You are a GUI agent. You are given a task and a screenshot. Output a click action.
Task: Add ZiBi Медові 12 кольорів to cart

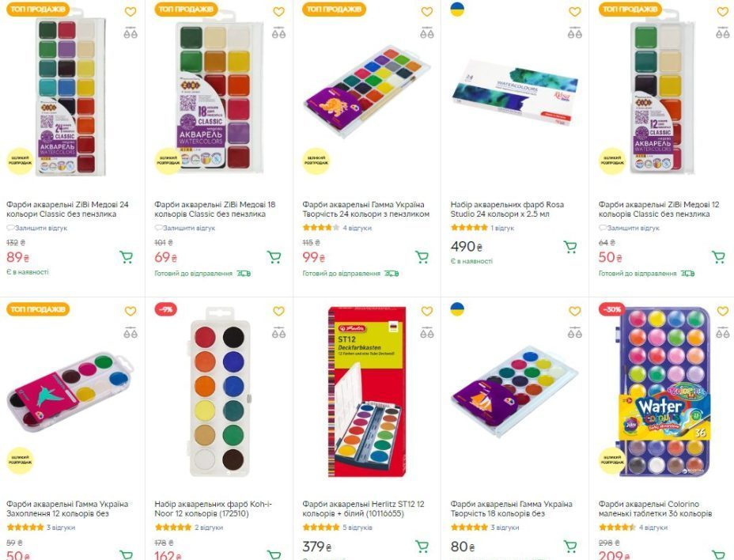pos(718,257)
